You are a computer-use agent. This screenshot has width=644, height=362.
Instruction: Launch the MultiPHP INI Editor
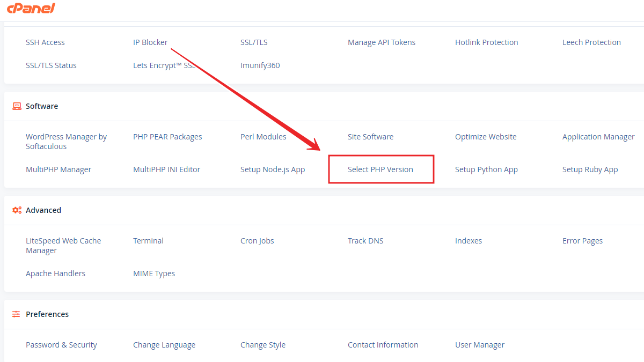(166, 169)
